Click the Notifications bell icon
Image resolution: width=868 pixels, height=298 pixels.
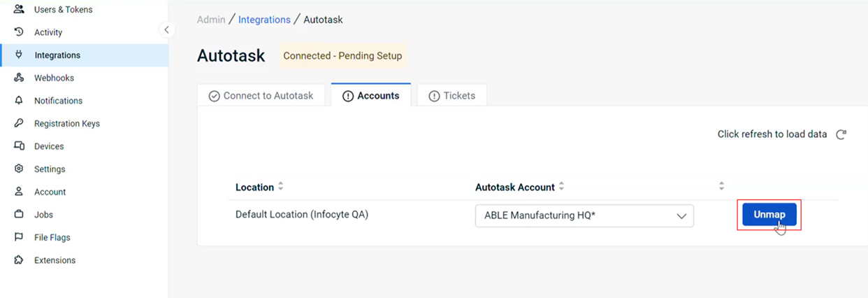19,101
